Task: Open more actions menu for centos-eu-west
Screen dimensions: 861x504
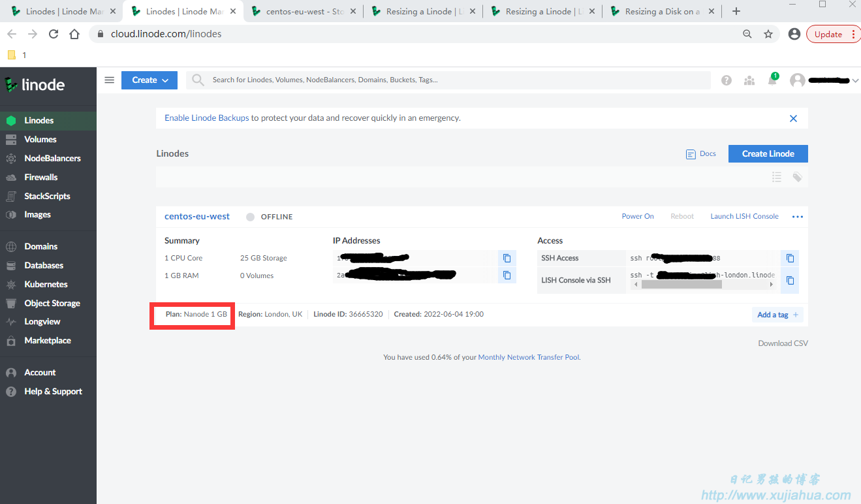Action: click(797, 217)
